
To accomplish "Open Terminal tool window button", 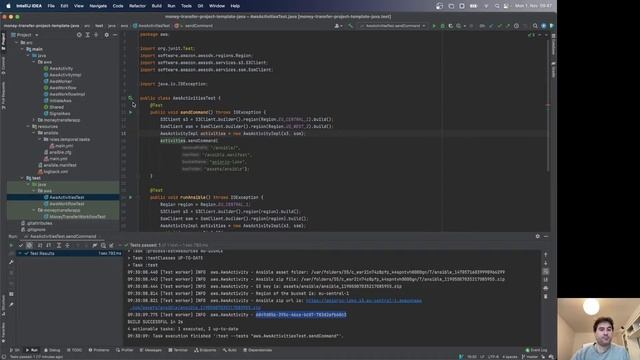I will 178,350.
